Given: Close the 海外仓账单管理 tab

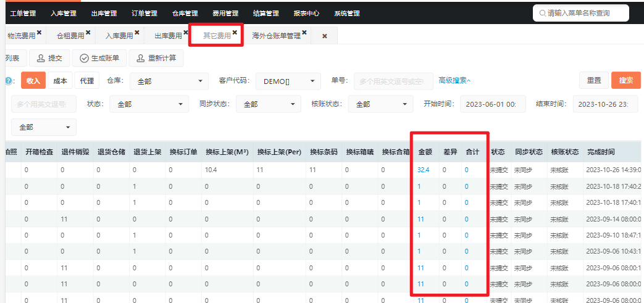Looking at the screenshot, I should [x=304, y=33].
